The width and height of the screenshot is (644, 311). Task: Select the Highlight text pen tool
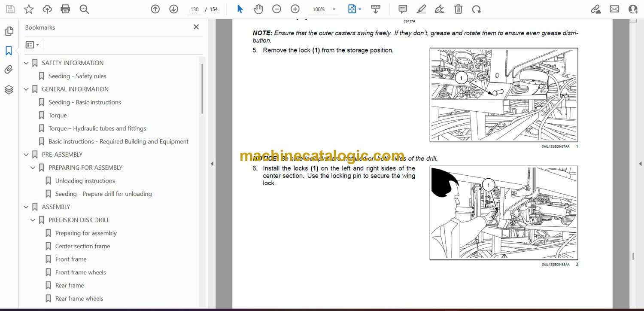[421, 9]
